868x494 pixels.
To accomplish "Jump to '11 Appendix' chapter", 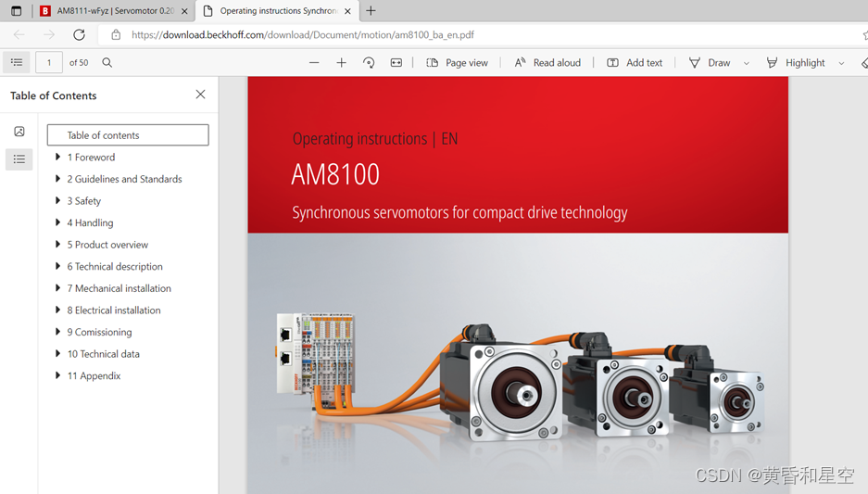I will click(94, 376).
